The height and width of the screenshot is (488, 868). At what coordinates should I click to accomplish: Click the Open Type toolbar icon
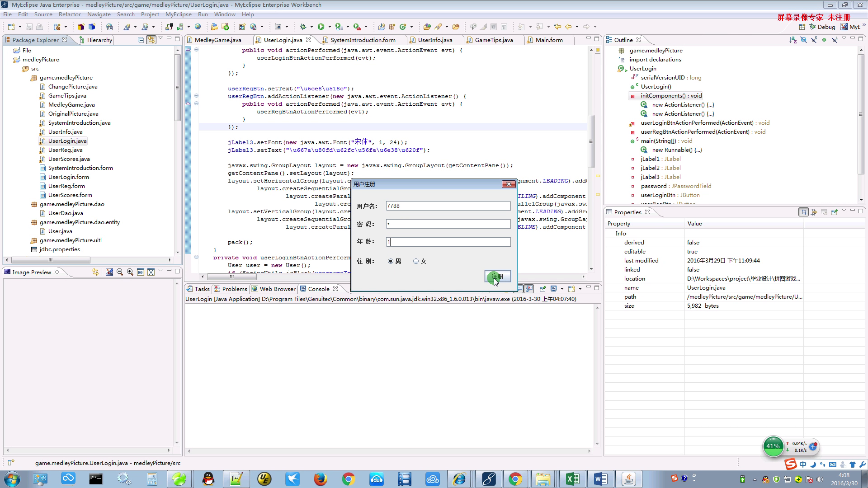[x=427, y=27]
